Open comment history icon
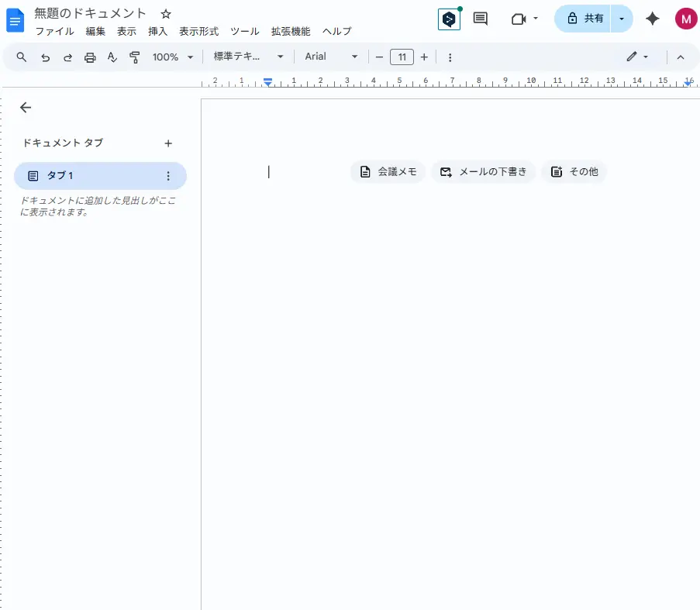This screenshot has height=610, width=700. [x=481, y=19]
